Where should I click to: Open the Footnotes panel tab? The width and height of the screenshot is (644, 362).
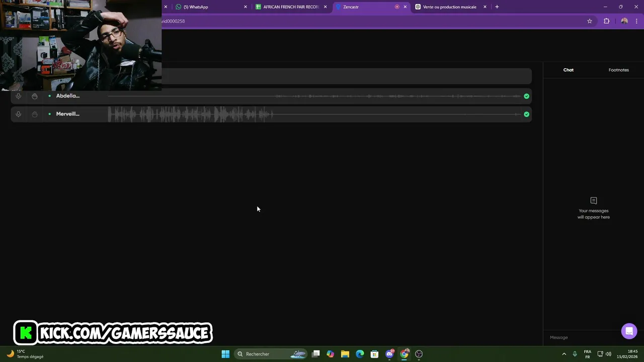619,70
